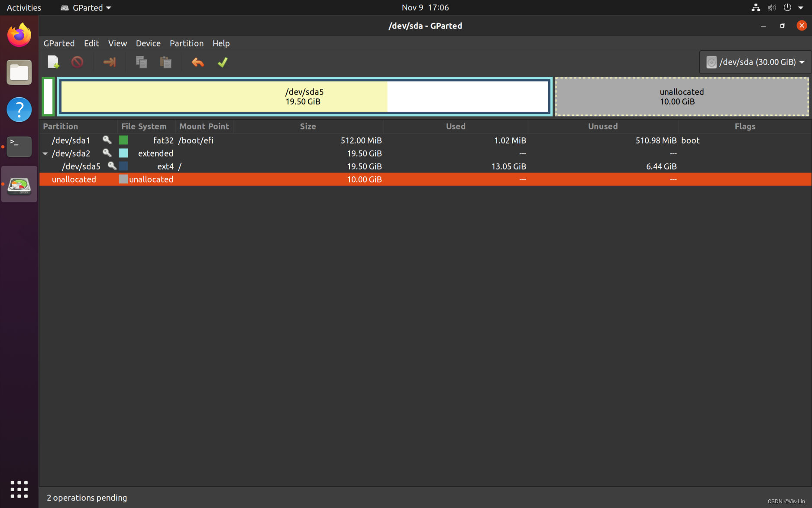
Task: Click the Flags column header
Action: coord(745,126)
